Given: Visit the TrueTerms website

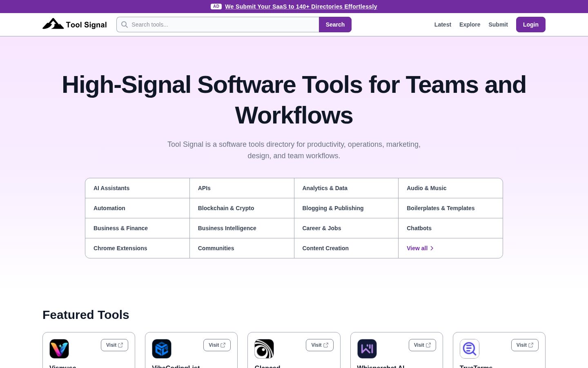Looking at the screenshot, I should click(525, 345).
